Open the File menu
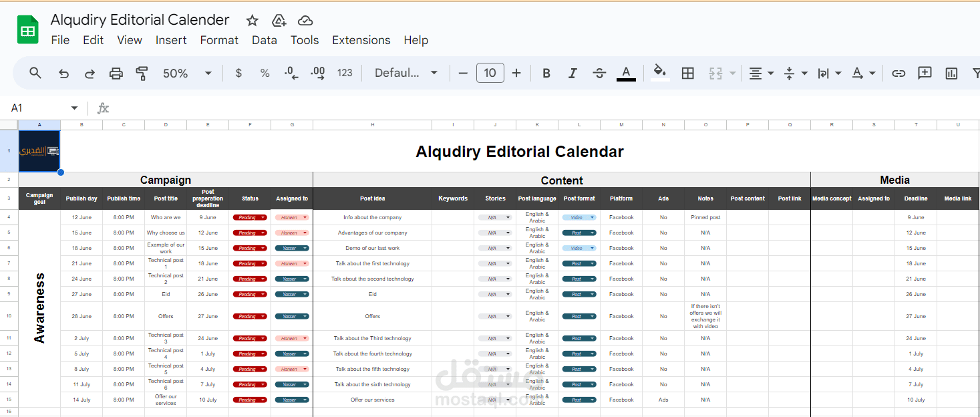Screen dimensions: 980x417 tap(60, 40)
